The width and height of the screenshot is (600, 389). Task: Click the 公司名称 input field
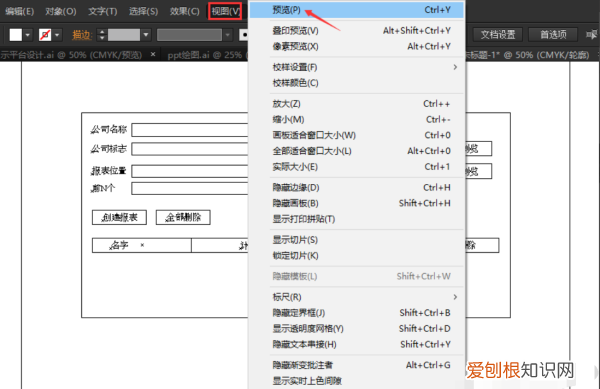pyautogui.click(x=190, y=130)
